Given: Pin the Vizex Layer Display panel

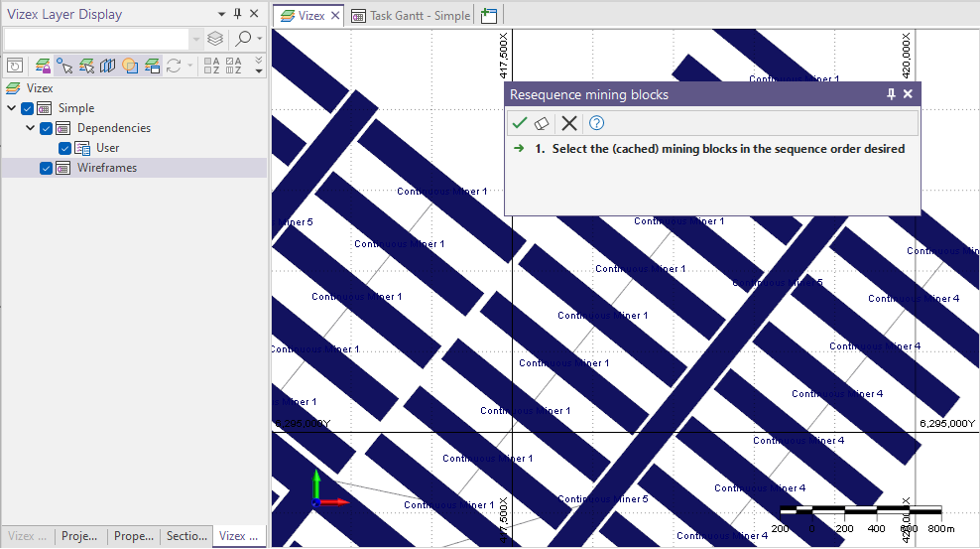Looking at the screenshot, I should click(237, 14).
